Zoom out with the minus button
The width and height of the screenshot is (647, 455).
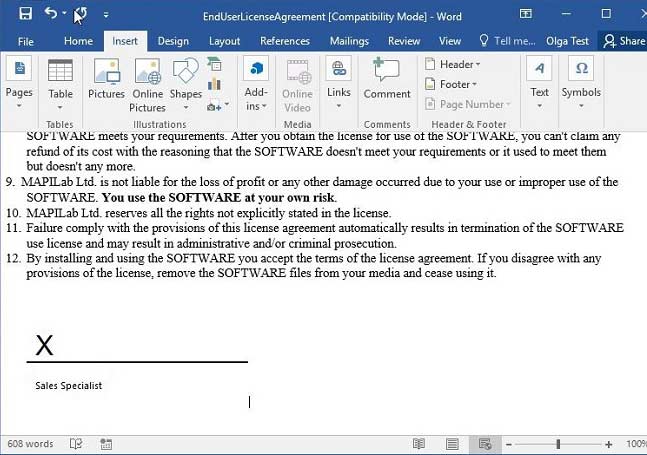coord(509,444)
